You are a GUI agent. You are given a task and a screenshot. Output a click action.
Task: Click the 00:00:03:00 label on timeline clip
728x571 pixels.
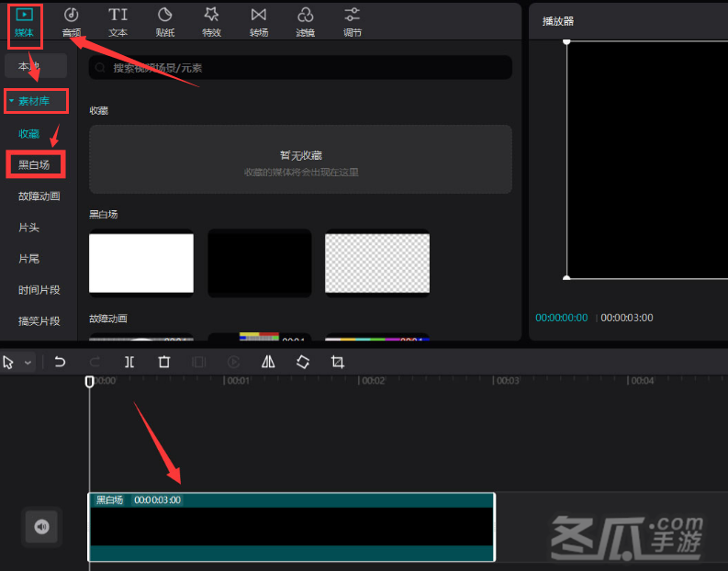[x=157, y=500]
